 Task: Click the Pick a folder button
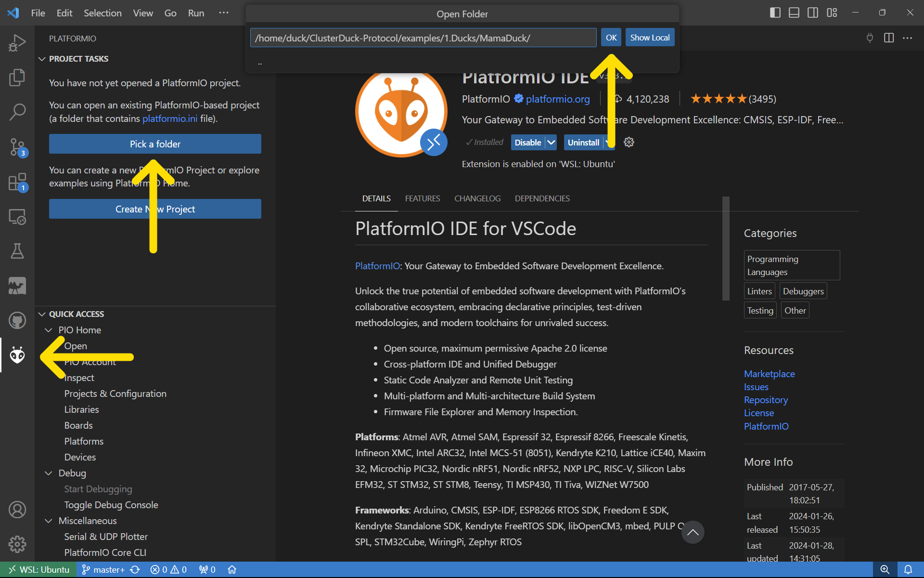155,144
